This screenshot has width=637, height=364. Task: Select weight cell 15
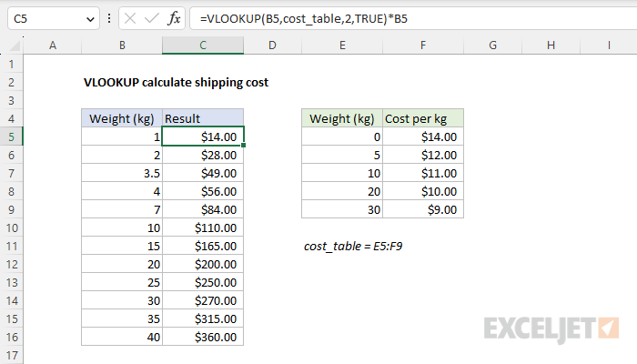(x=122, y=246)
